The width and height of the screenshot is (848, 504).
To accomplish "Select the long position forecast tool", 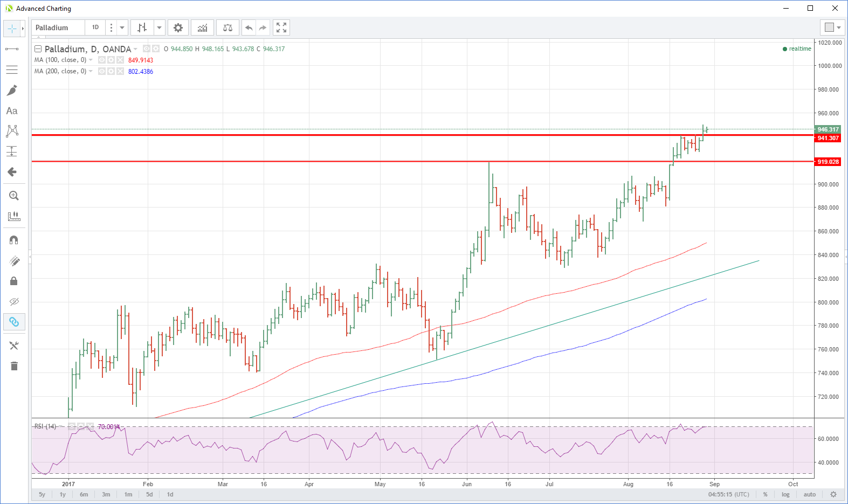I will [12, 151].
